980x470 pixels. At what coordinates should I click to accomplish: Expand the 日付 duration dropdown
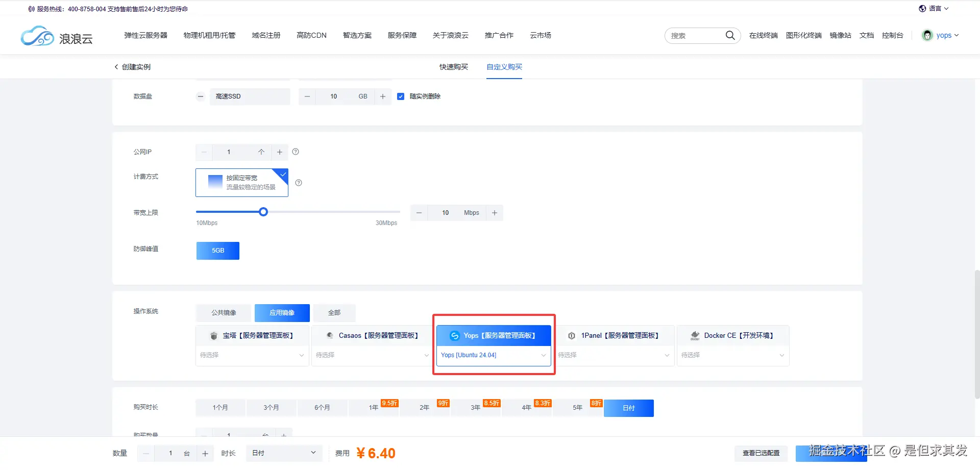pos(284,453)
